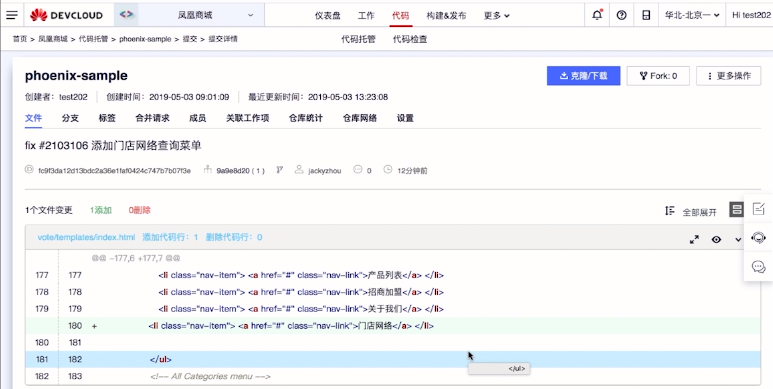This screenshot has width=773, height=389.
Task: Toggle the eye icon to view file
Action: (x=716, y=240)
